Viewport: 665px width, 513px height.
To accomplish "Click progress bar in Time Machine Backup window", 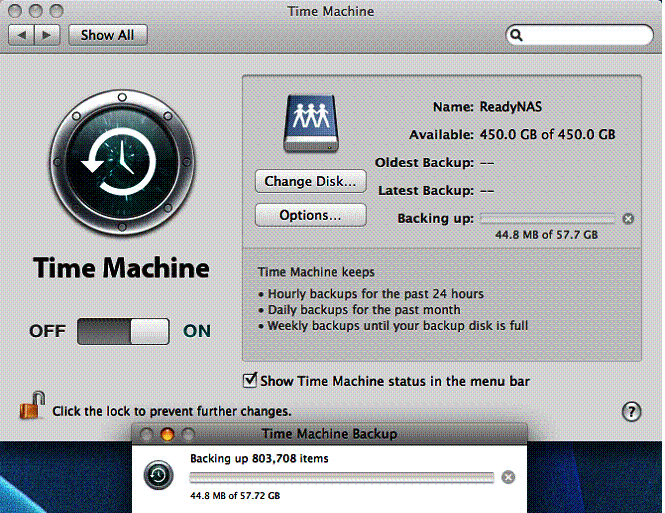I will tap(342, 477).
